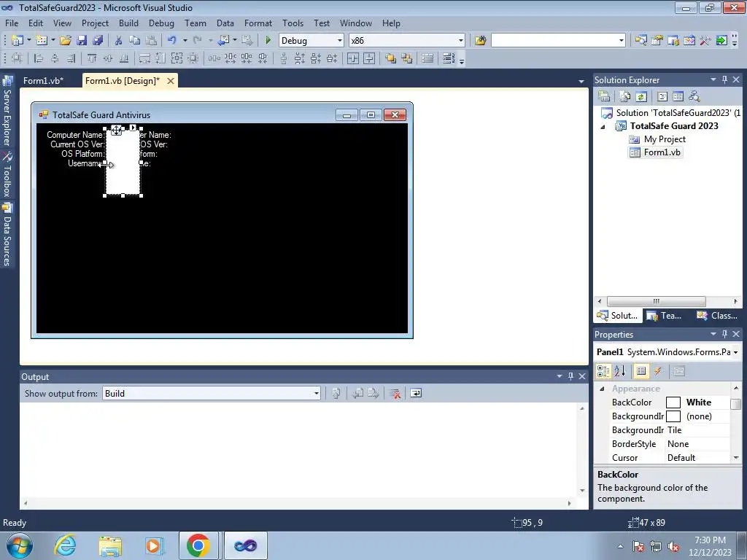Click Show All Files in Solution Explorer
747x560 pixels.
pyautogui.click(x=625, y=97)
